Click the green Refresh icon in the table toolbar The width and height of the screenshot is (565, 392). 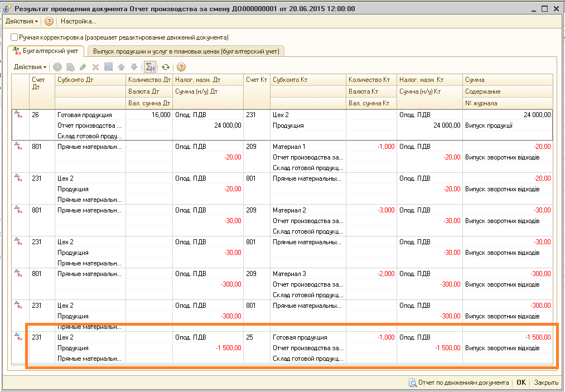[166, 67]
